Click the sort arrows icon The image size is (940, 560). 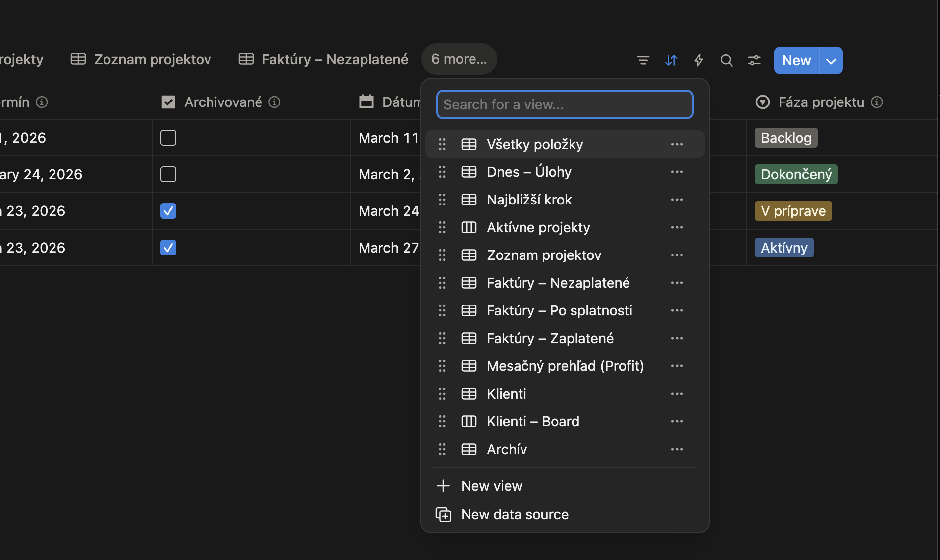[671, 60]
